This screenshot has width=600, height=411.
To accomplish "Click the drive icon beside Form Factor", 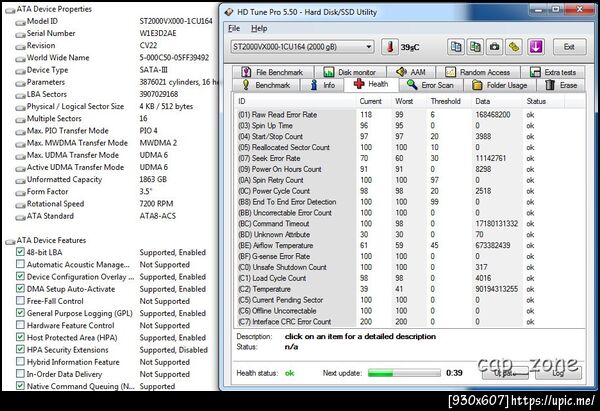I will pyautogui.click(x=20, y=193).
